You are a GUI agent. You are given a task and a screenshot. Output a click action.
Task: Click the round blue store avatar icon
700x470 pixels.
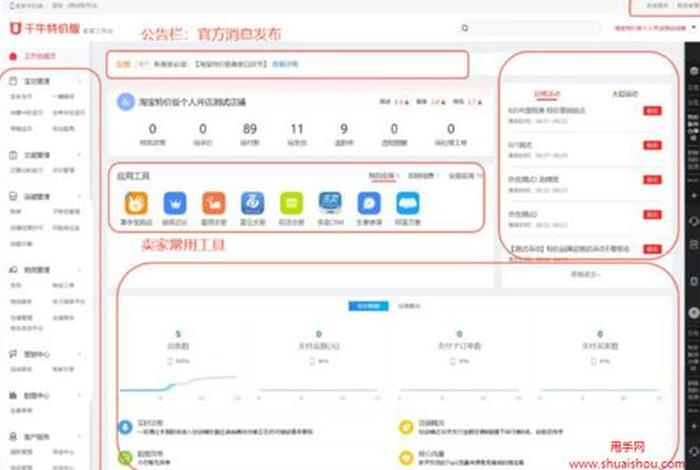[x=126, y=102]
